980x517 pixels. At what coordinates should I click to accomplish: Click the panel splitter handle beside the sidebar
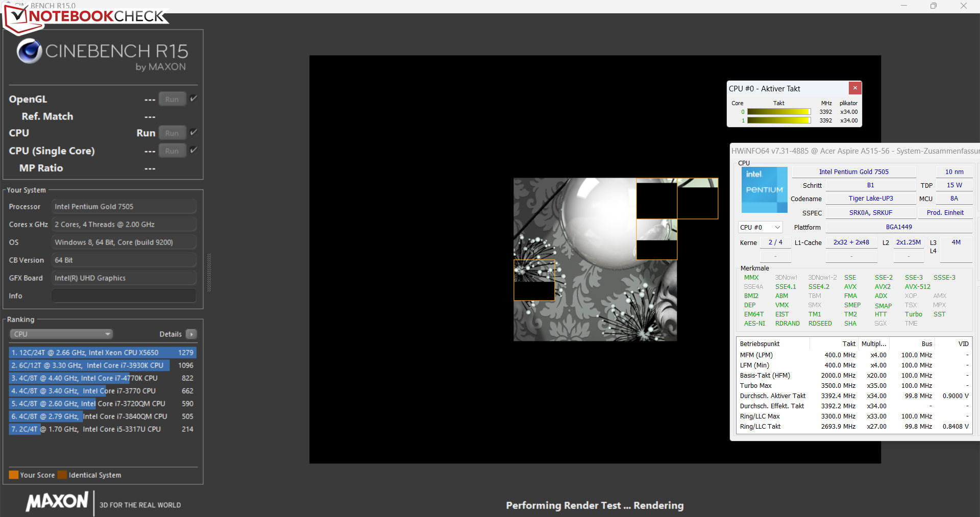209,273
